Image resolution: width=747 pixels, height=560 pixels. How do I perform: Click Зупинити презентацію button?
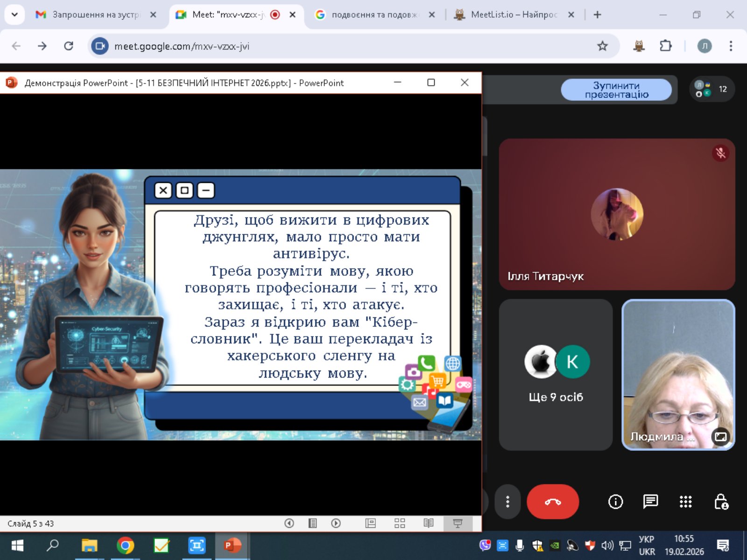click(616, 90)
